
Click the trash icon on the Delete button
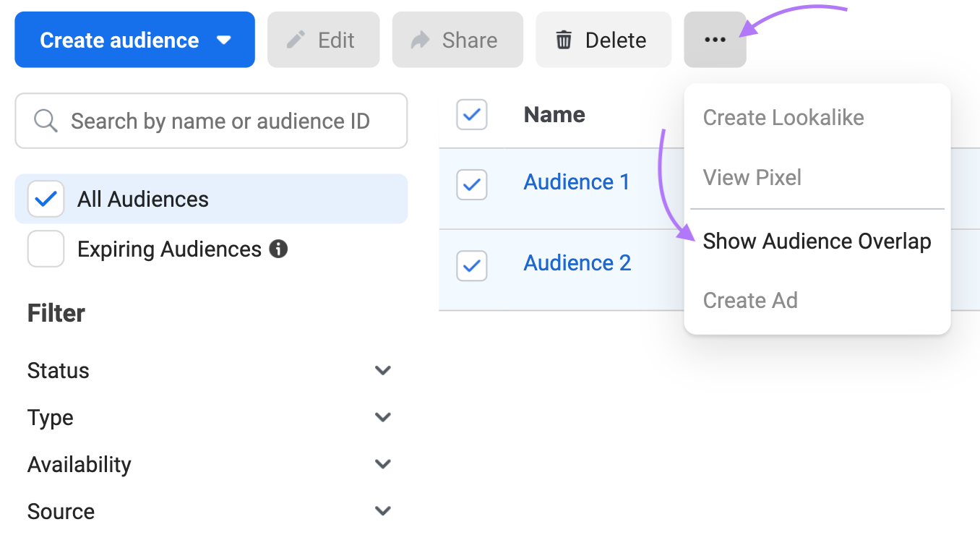point(565,40)
